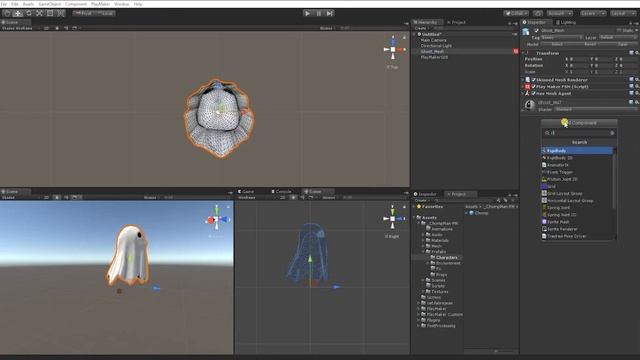
Task: Click the Favorites star in Project panel
Action: coord(419,207)
